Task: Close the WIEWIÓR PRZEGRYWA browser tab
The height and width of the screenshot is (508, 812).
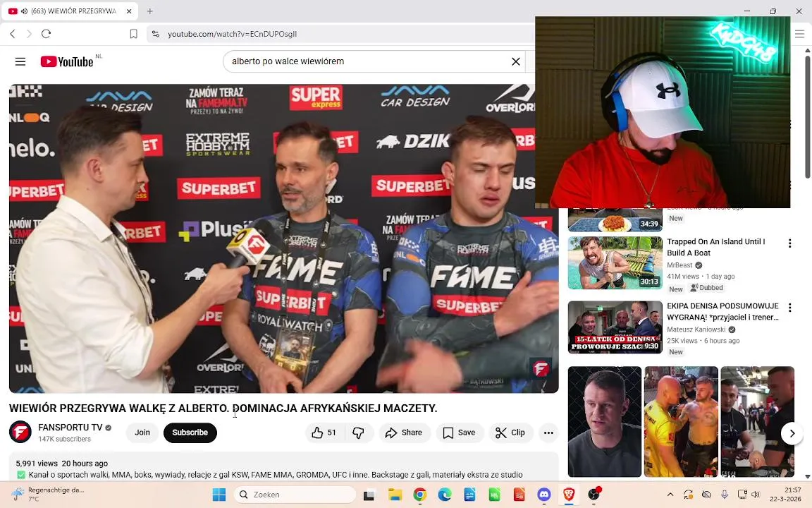Action: click(129, 11)
